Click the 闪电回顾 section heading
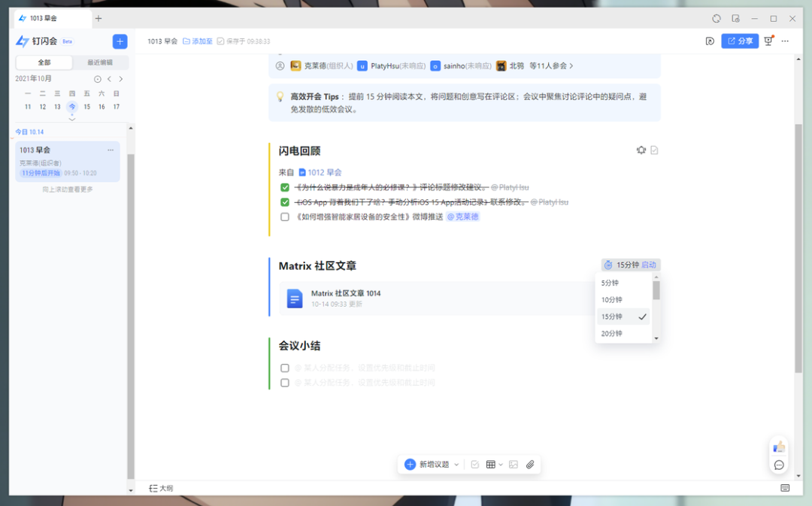 pos(299,151)
